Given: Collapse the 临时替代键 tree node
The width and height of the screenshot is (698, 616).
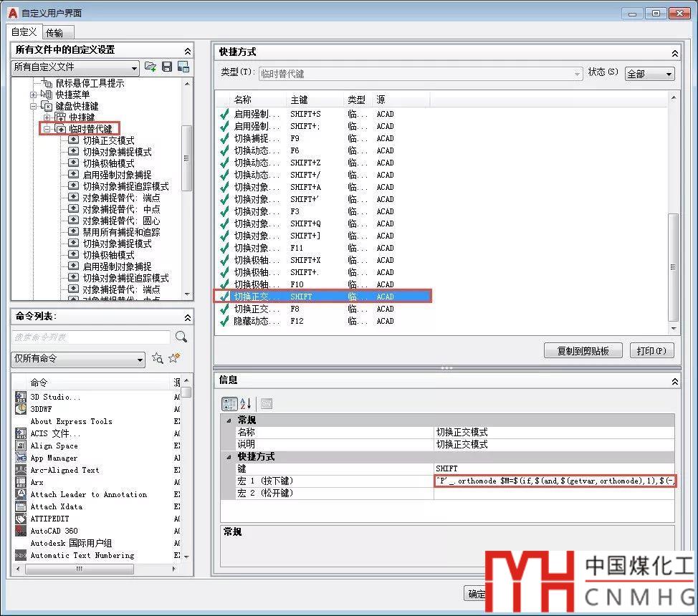Looking at the screenshot, I should coord(45,129).
